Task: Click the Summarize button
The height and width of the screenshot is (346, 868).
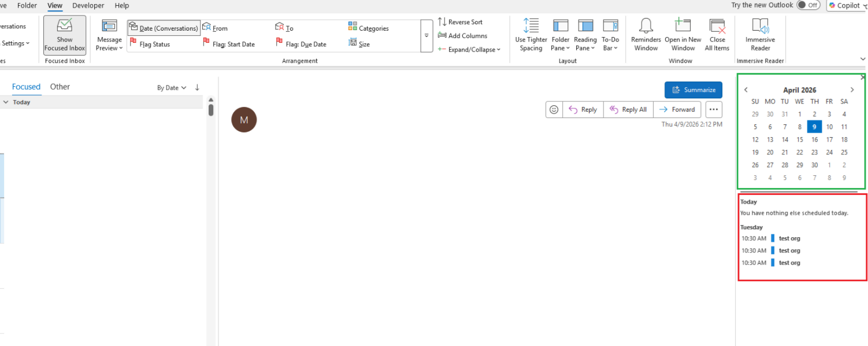Action: (x=693, y=90)
